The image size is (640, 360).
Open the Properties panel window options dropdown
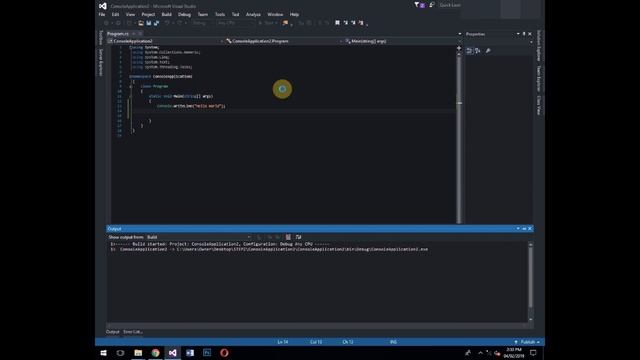pyautogui.click(x=518, y=34)
